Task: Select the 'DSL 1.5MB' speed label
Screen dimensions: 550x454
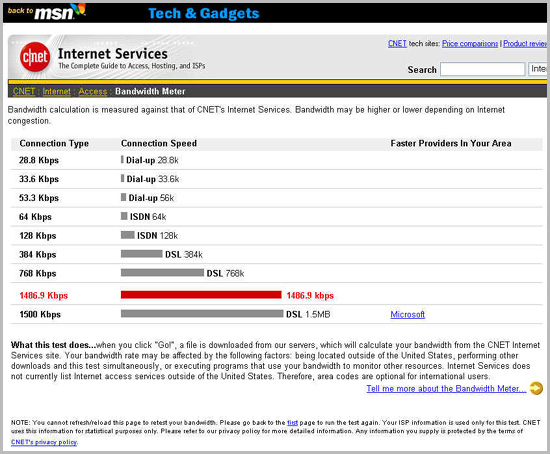Action: coord(308,314)
